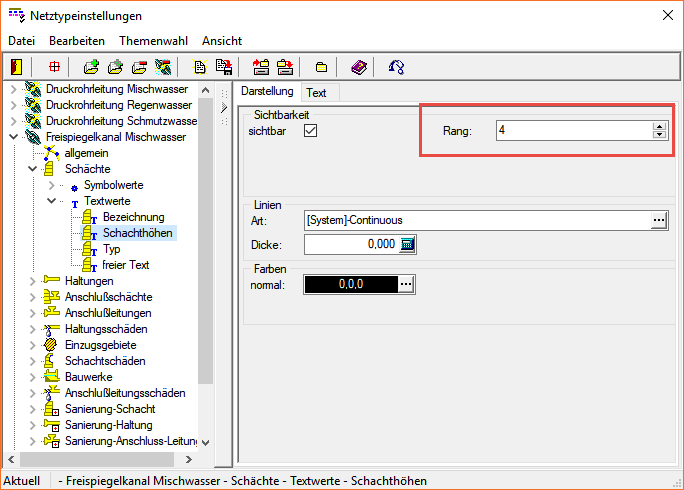The image size is (684, 490).
Task: Expand the Symbolwerte tree node
Action: (x=52, y=185)
